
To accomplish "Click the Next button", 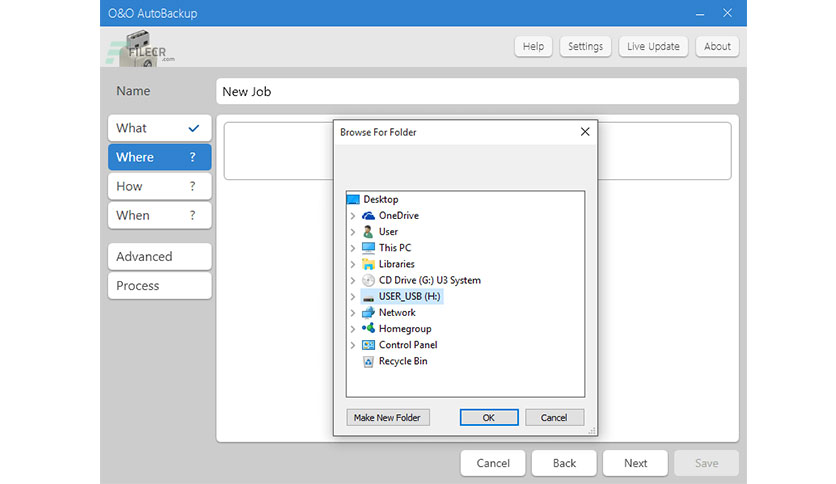I will [x=636, y=463].
